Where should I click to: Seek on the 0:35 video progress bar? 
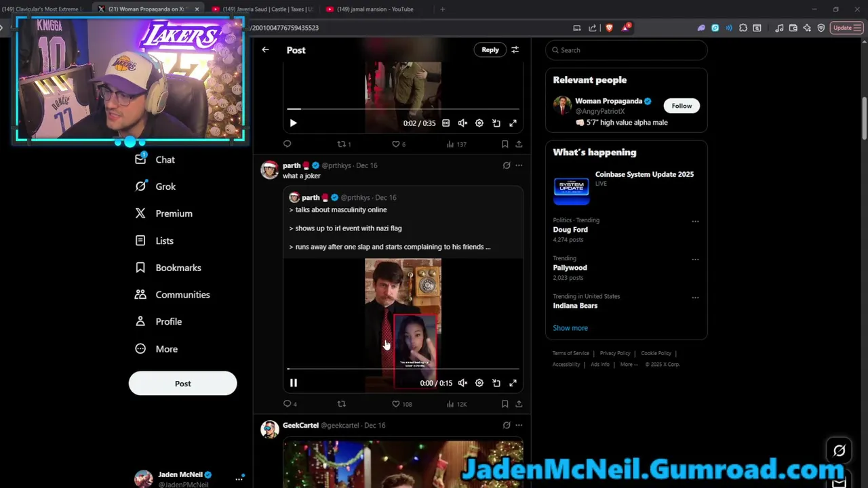(x=403, y=108)
